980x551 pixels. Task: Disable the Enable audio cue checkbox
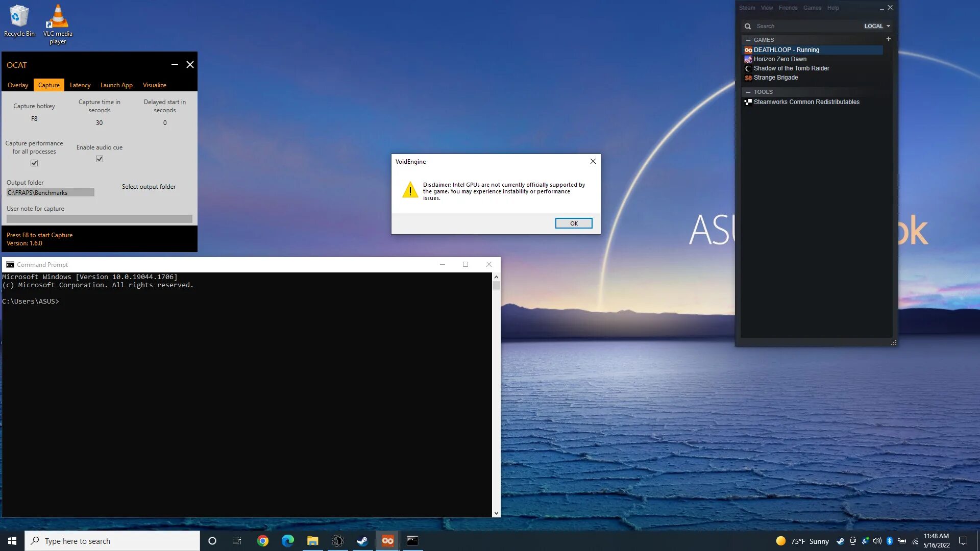coord(100,159)
